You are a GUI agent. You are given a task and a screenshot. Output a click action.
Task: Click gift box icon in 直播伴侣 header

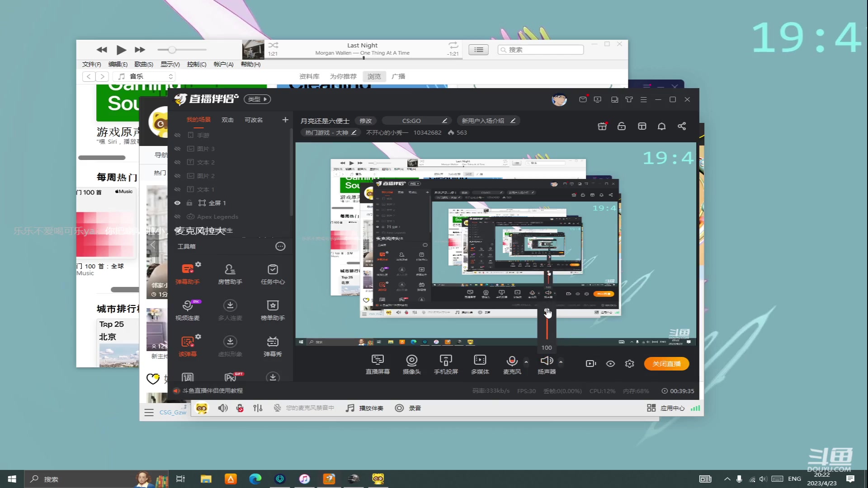pos(602,126)
